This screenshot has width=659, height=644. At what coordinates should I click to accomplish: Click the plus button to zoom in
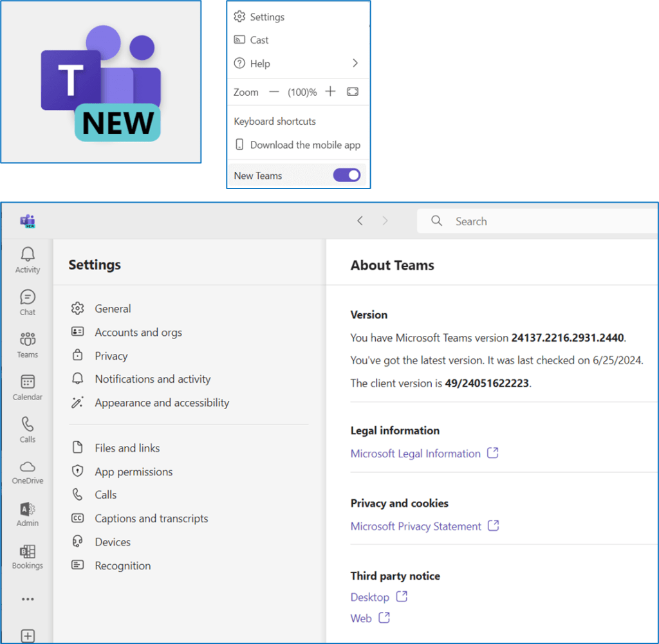[330, 92]
